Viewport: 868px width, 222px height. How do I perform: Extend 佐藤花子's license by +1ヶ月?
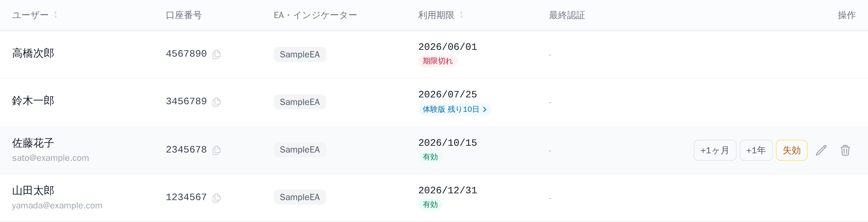(x=715, y=150)
